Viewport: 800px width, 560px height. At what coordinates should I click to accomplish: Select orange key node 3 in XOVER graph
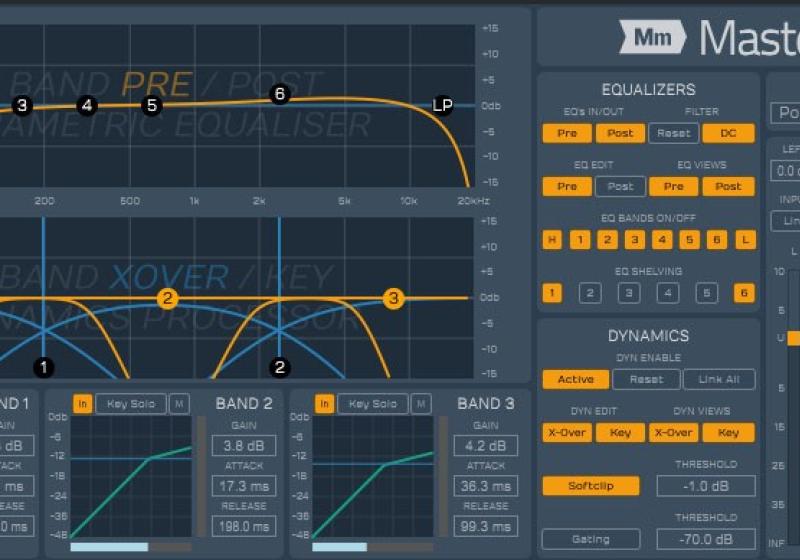click(393, 298)
